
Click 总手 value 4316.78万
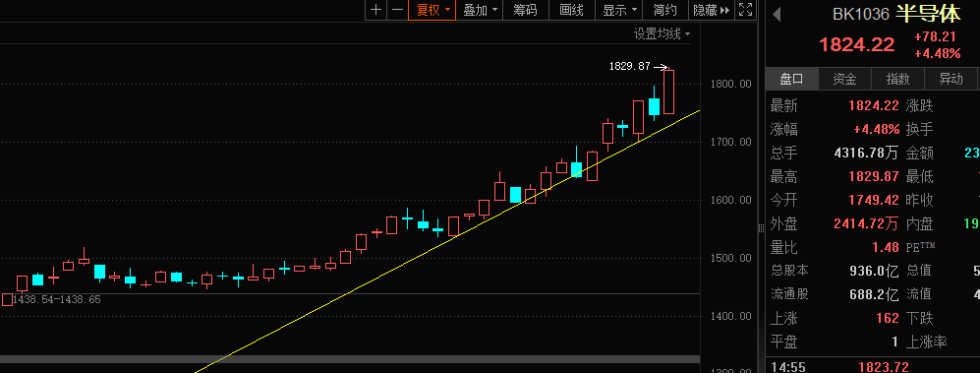point(866,153)
